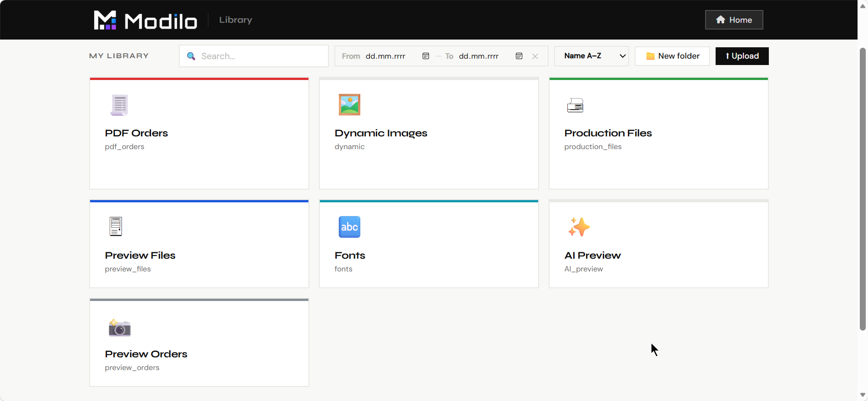Viewport: 868px width, 401px height.
Task: Click the pdf_orders path text
Action: [125, 147]
